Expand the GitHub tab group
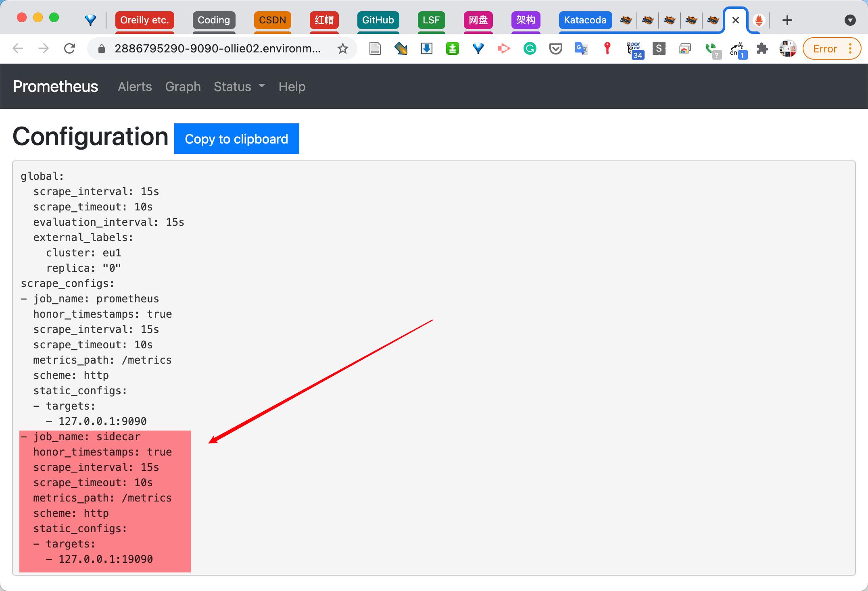This screenshot has width=868, height=591. (378, 20)
